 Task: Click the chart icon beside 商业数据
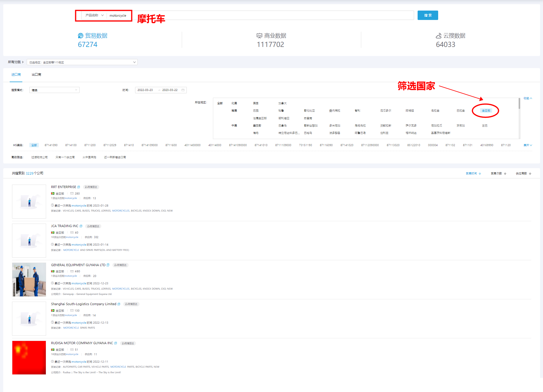(259, 36)
